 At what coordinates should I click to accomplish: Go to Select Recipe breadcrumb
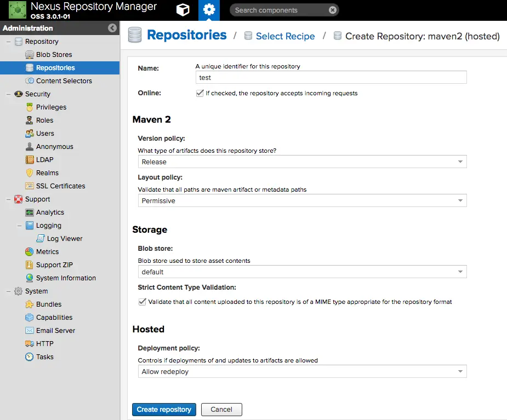pyautogui.click(x=285, y=36)
